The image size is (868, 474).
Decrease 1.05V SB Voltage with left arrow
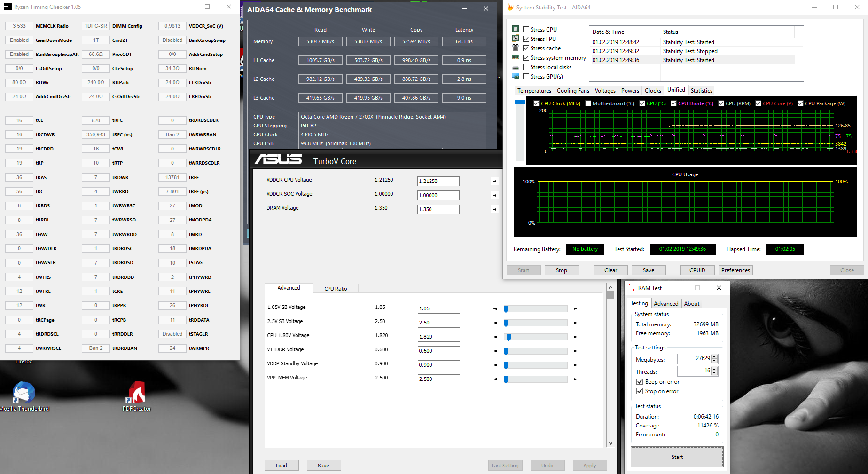(x=495, y=309)
